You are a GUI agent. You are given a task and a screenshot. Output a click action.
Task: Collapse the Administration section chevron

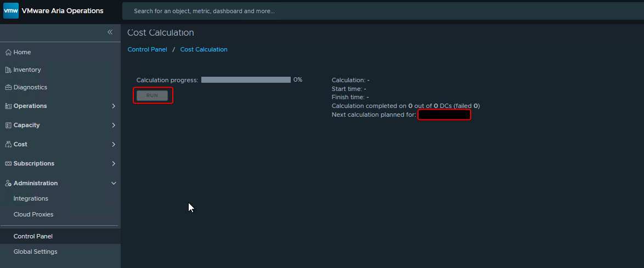[x=114, y=184]
